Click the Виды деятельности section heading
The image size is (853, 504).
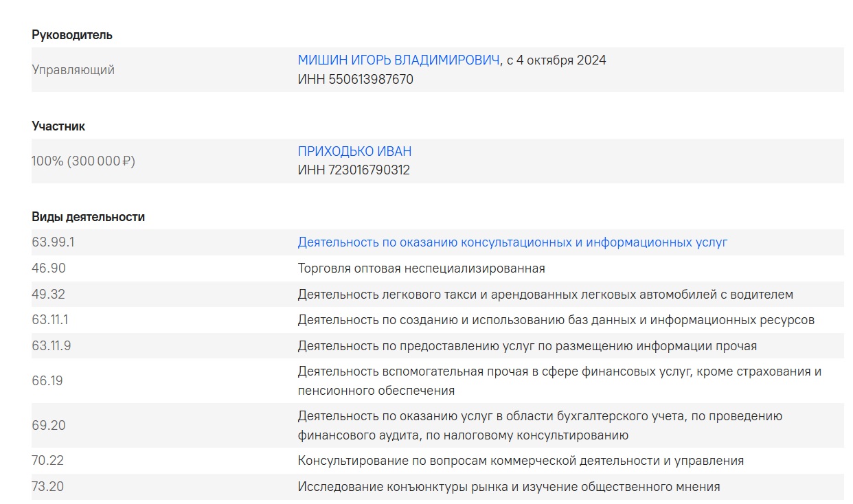pos(88,217)
